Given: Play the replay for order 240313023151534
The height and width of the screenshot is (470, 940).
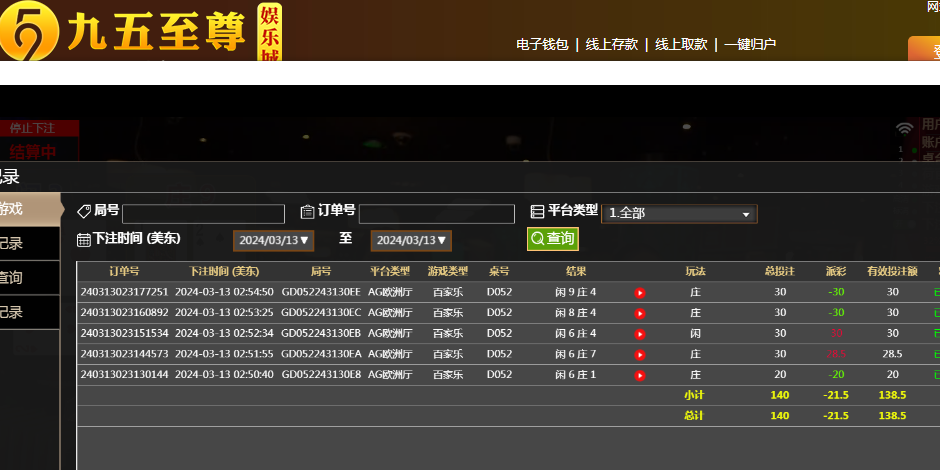Looking at the screenshot, I should (640, 334).
